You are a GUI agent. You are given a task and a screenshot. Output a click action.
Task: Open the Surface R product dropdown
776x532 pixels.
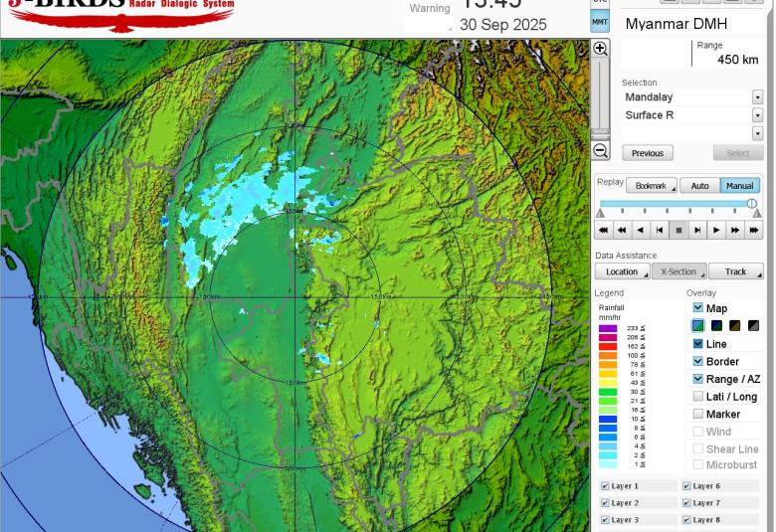tap(757, 115)
